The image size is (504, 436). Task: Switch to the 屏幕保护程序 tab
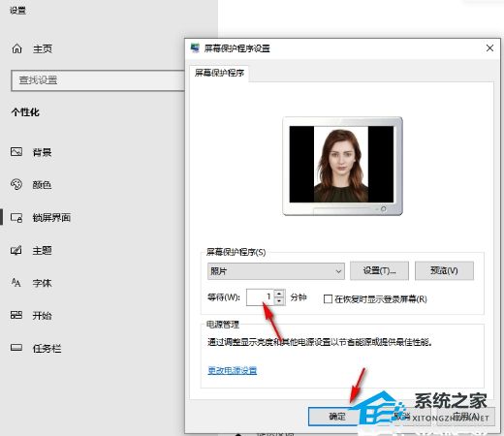coord(219,73)
